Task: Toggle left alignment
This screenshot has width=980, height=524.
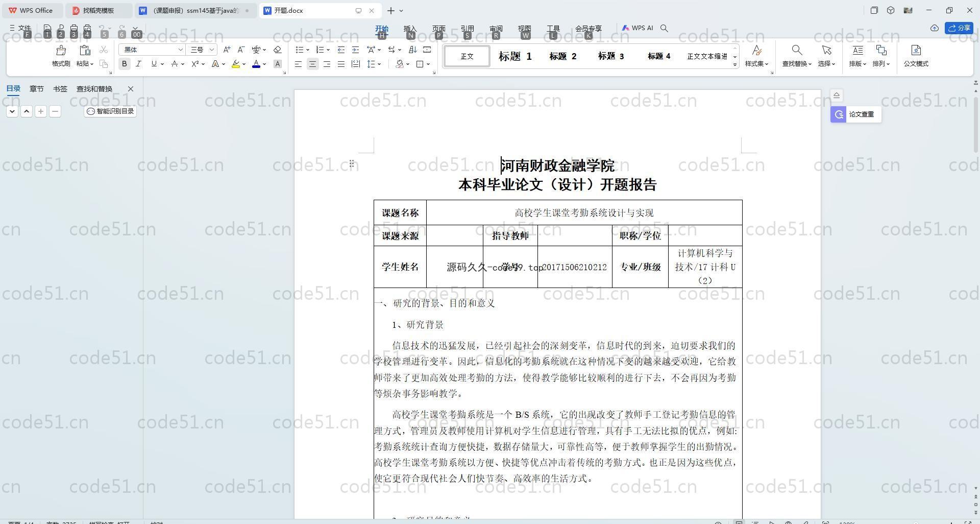Action: pyautogui.click(x=298, y=64)
